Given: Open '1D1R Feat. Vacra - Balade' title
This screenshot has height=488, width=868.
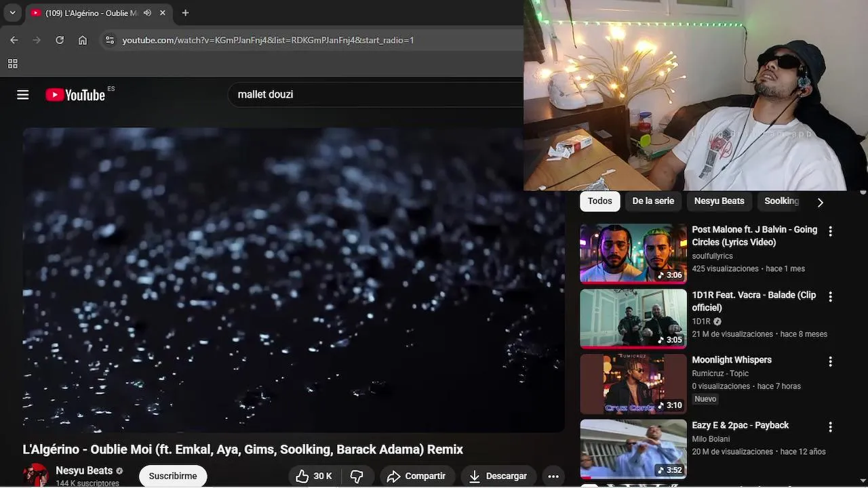Looking at the screenshot, I should point(753,301).
